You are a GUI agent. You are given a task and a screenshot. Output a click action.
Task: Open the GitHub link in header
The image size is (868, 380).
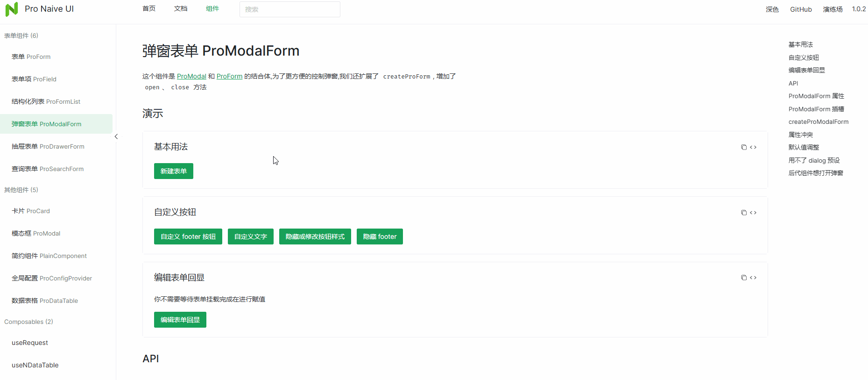[801, 9]
